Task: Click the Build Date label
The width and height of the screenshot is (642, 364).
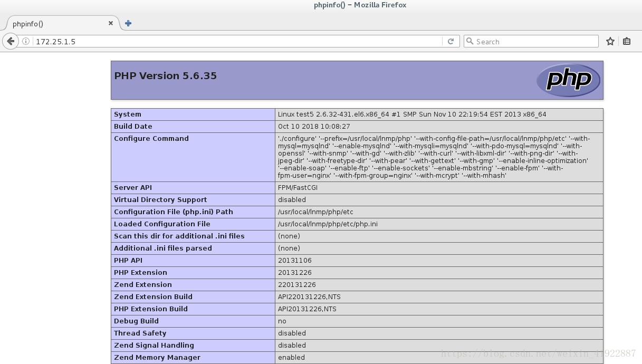Action: 133,126
